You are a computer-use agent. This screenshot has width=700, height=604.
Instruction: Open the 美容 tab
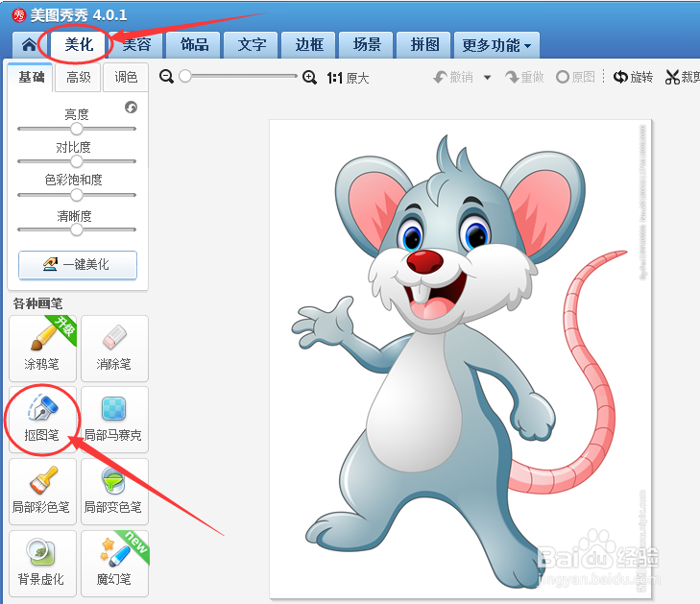tap(136, 44)
